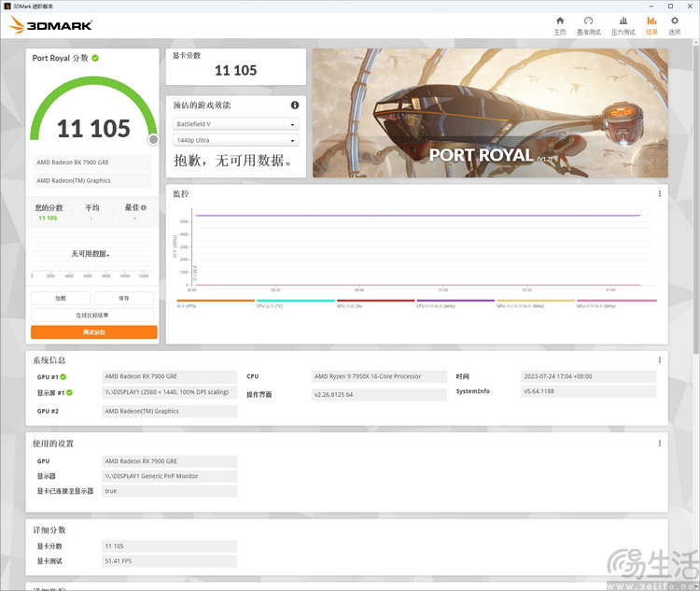Screen dimensions: 700x591
Task: Click the purple frequency line in monitoring chart
Action: coord(418,216)
